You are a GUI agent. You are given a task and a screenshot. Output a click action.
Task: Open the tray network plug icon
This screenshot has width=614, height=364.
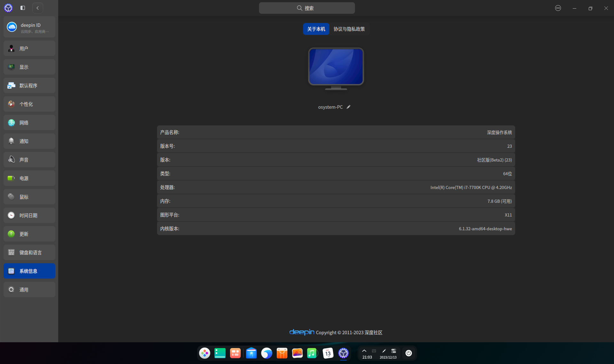(x=384, y=351)
